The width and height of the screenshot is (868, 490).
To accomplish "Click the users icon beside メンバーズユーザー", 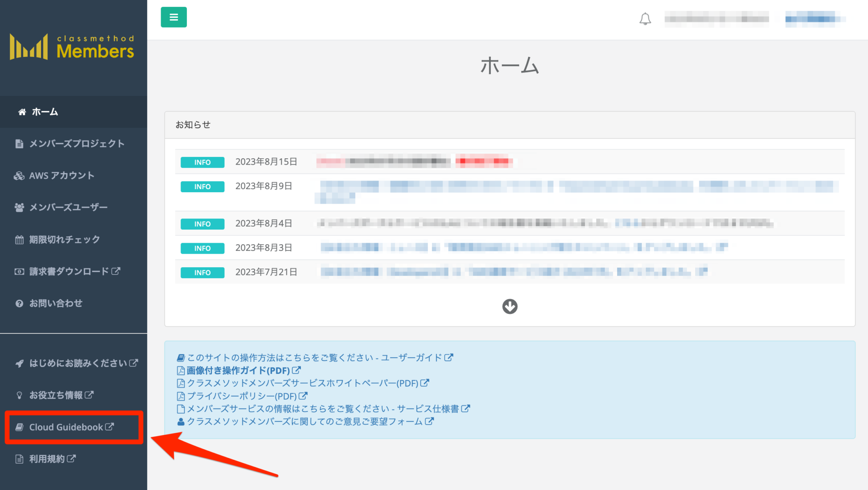I will tap(19, 207).
